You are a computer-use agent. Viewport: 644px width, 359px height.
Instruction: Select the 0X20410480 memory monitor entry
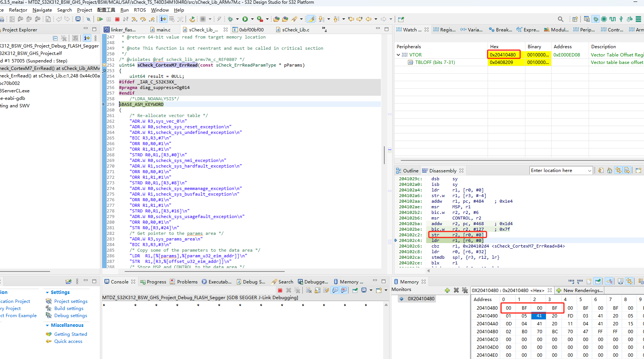[x=421, y=299]
